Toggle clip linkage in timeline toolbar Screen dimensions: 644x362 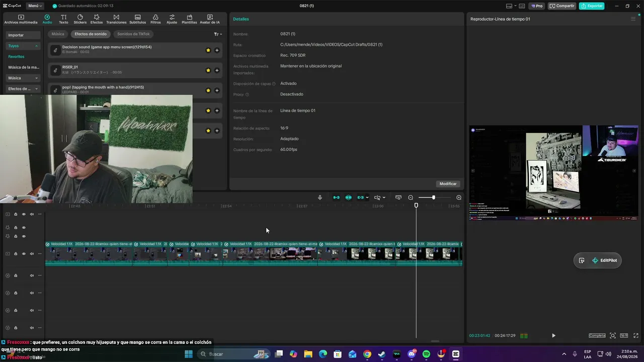[x=360, y=198]
